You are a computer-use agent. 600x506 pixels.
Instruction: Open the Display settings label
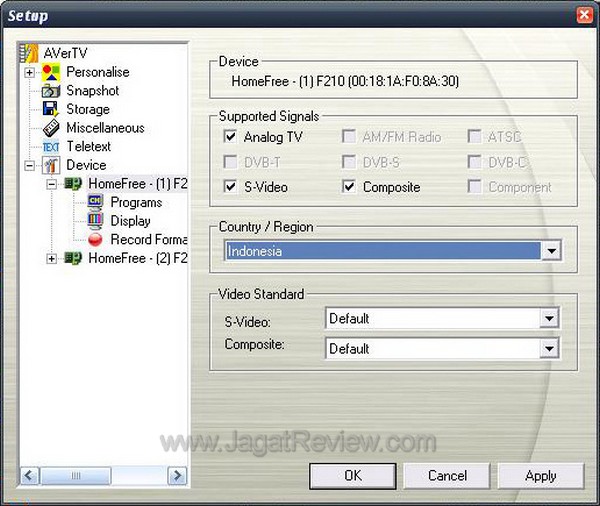click(x=130, y=221)
